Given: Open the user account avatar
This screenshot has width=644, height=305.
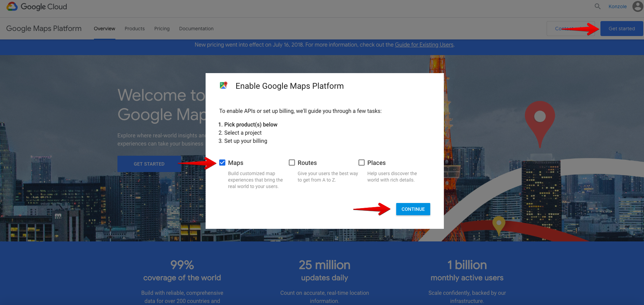Looking at the screenshot, I should click(x=638, y=6).
